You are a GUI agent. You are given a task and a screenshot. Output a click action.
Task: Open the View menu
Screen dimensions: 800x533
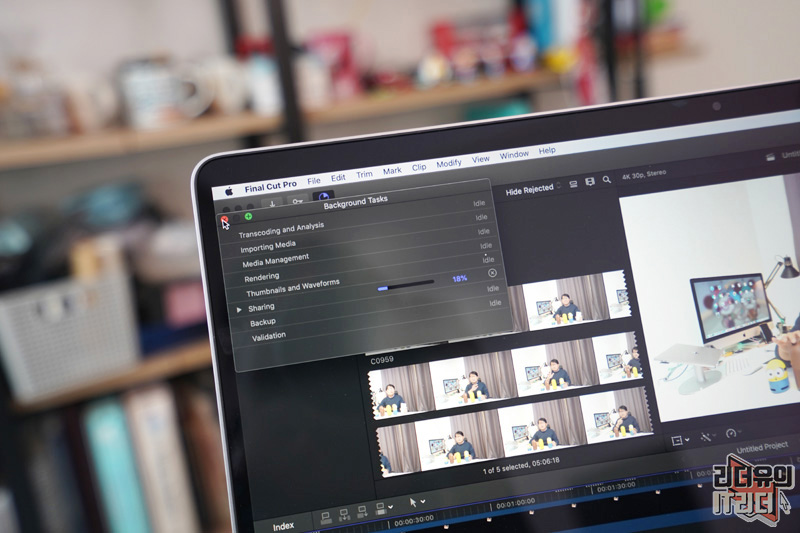(480, 159)
